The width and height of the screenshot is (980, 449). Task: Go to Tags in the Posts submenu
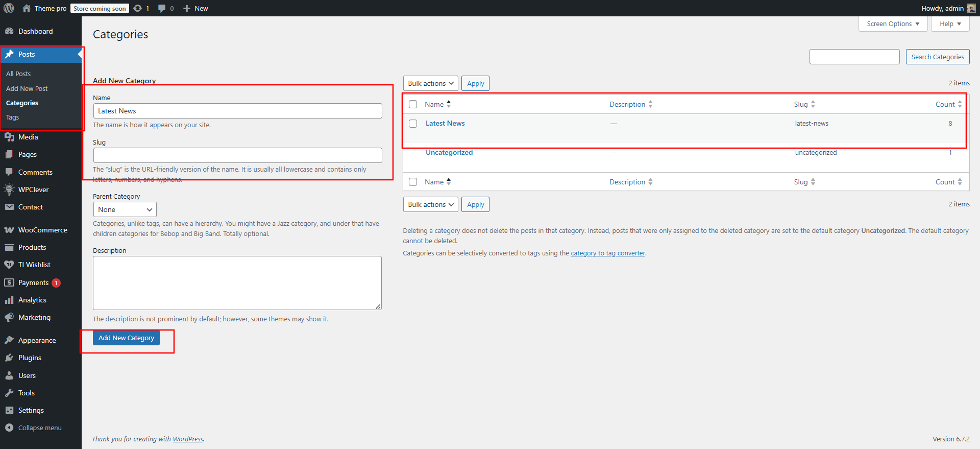click(x=13, y=117)
